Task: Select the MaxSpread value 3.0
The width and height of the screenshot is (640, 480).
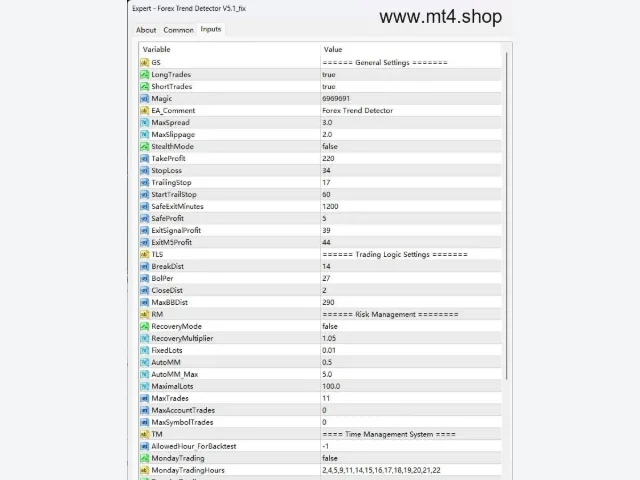Action: point(327,122)
